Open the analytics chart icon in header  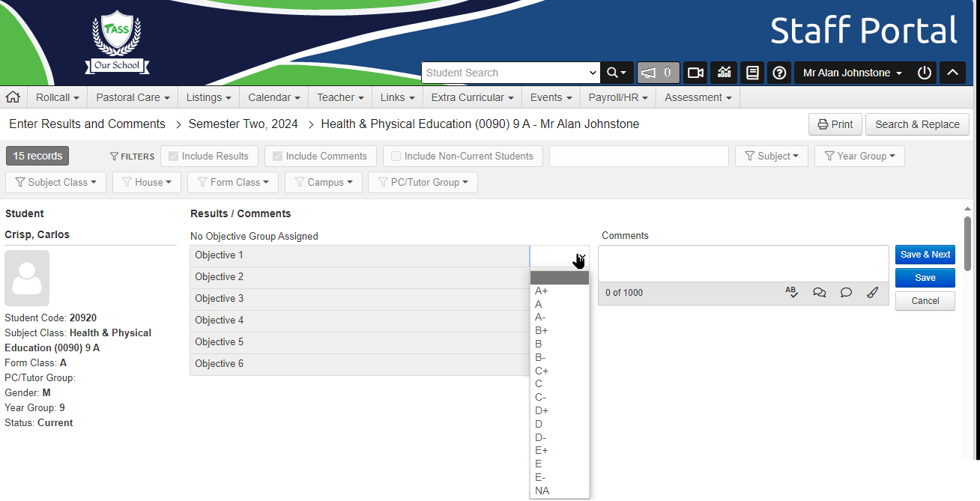click(724, 73)
